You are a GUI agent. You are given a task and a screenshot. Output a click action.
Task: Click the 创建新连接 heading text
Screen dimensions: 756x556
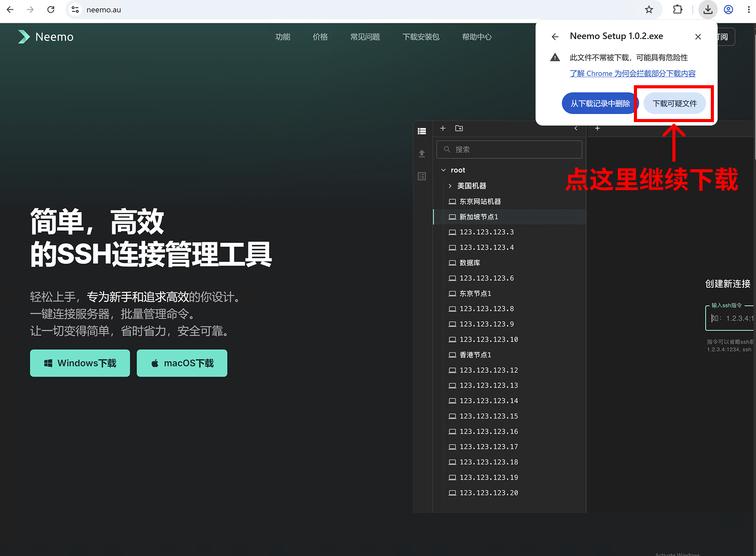coord(727,284)
